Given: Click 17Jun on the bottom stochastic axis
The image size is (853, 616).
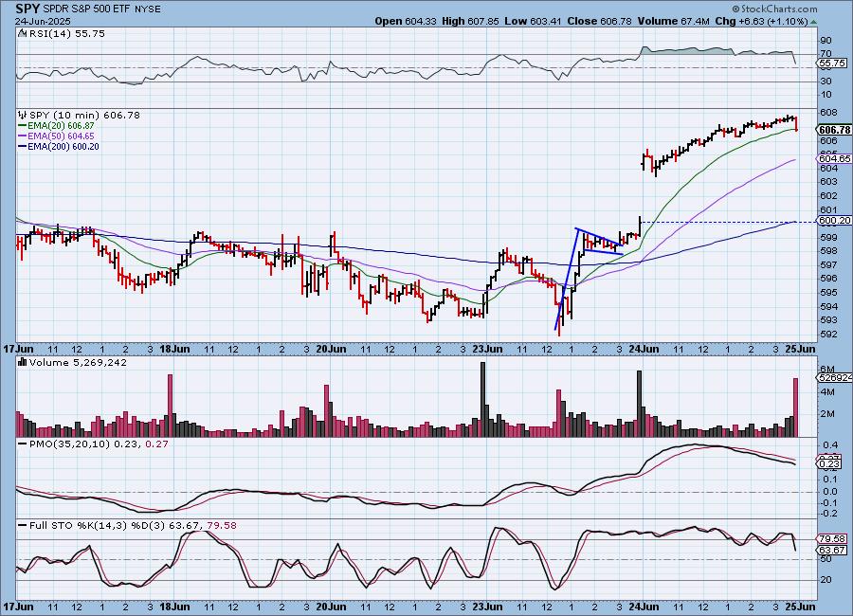Looking at the screenshot, I should pos(19,607).
